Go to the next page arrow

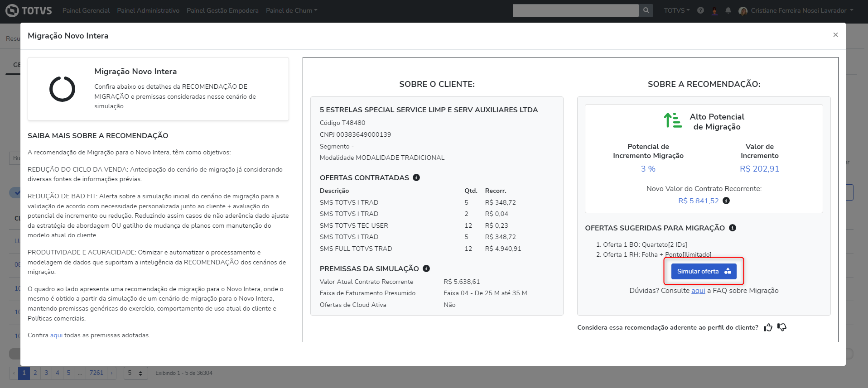(x=111, y=373)
